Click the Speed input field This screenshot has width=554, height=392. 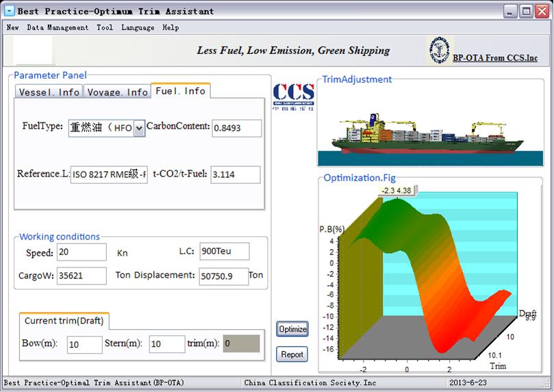click(x=82, y=252)
